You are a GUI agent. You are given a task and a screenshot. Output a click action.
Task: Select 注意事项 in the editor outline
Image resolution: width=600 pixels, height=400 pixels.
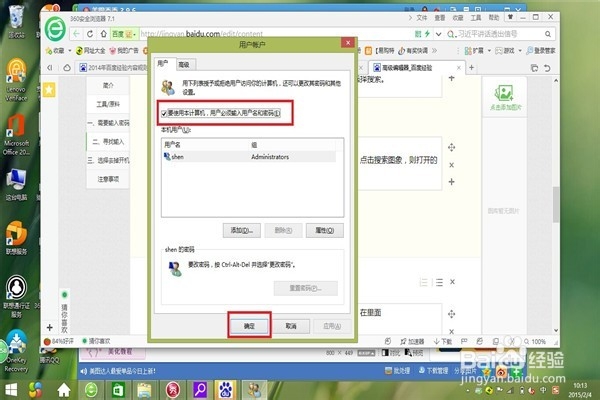(x=108, y=179)
